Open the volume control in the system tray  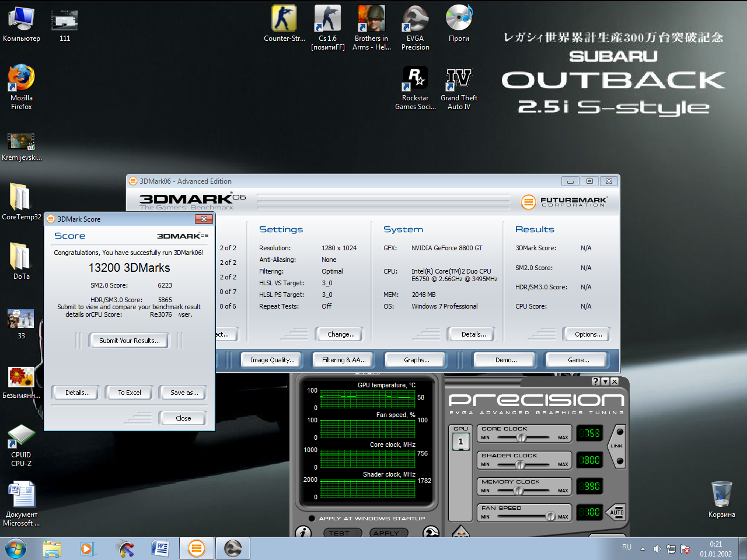(x=657, y=549)
